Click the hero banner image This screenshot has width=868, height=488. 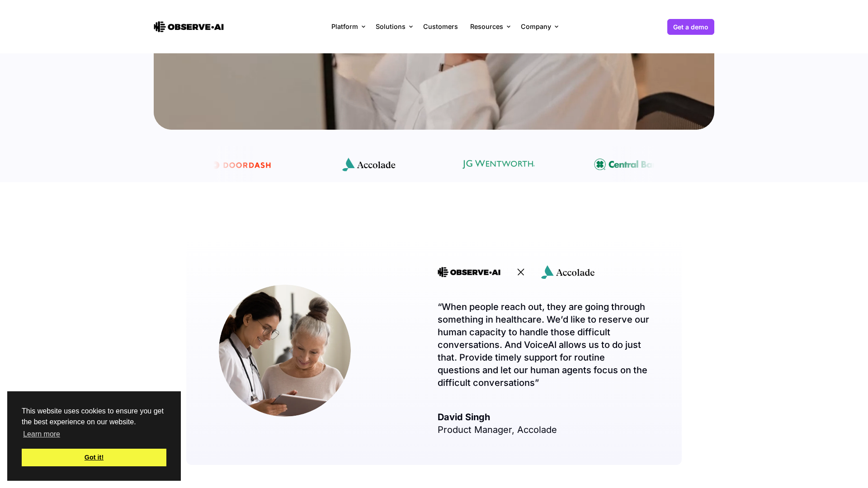point(434,91)
